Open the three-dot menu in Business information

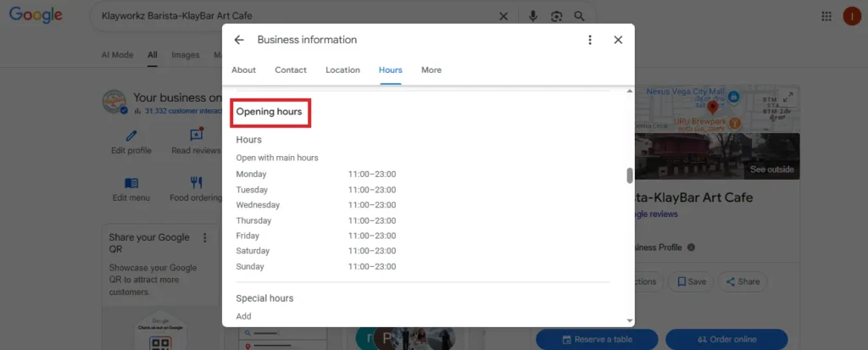point(590,40)
